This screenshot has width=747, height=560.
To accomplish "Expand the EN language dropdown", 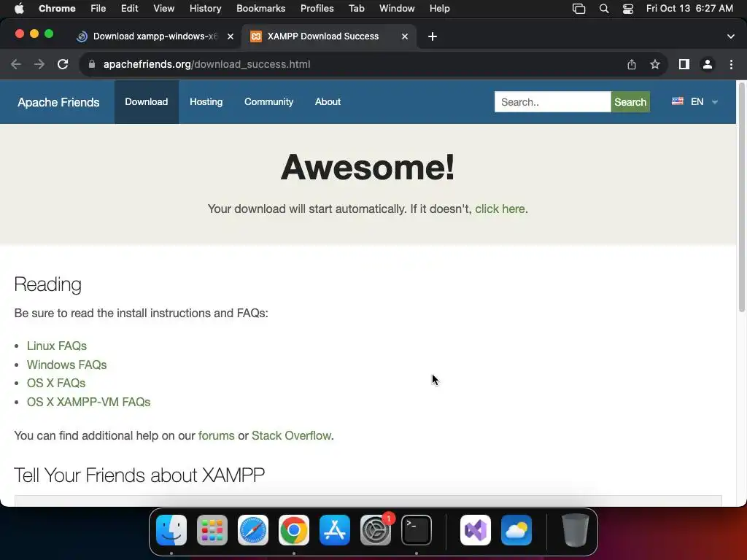I will point(715,102).
